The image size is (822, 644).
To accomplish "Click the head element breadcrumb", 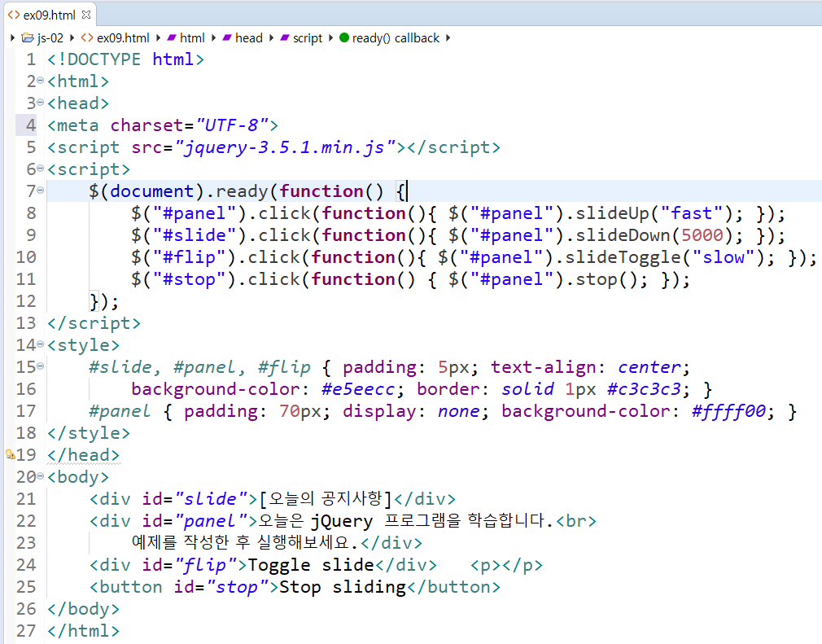I will click(248, 37).
